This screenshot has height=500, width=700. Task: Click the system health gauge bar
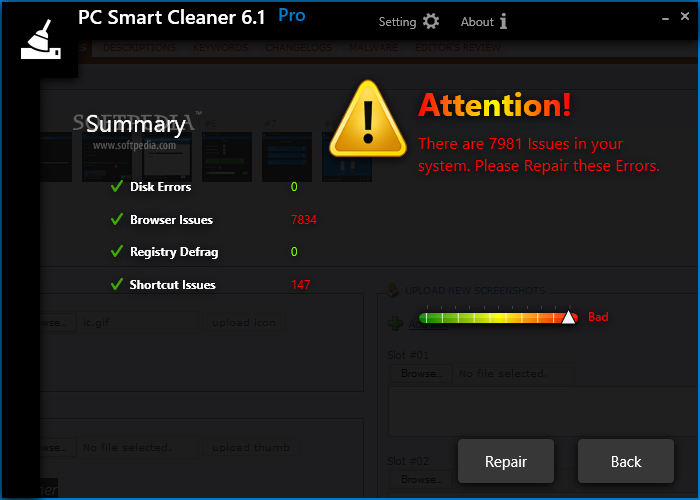(x=498, y=318)
